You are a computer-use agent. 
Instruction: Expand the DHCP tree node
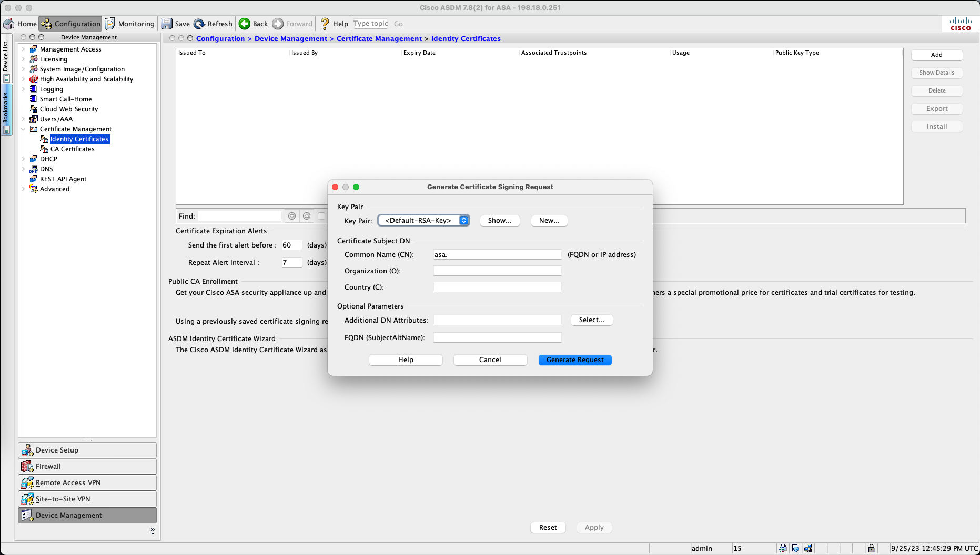coord(23,159)
